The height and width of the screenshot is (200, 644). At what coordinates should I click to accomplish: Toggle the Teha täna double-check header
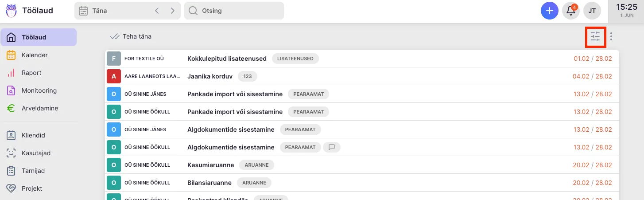tap(131, 36)
